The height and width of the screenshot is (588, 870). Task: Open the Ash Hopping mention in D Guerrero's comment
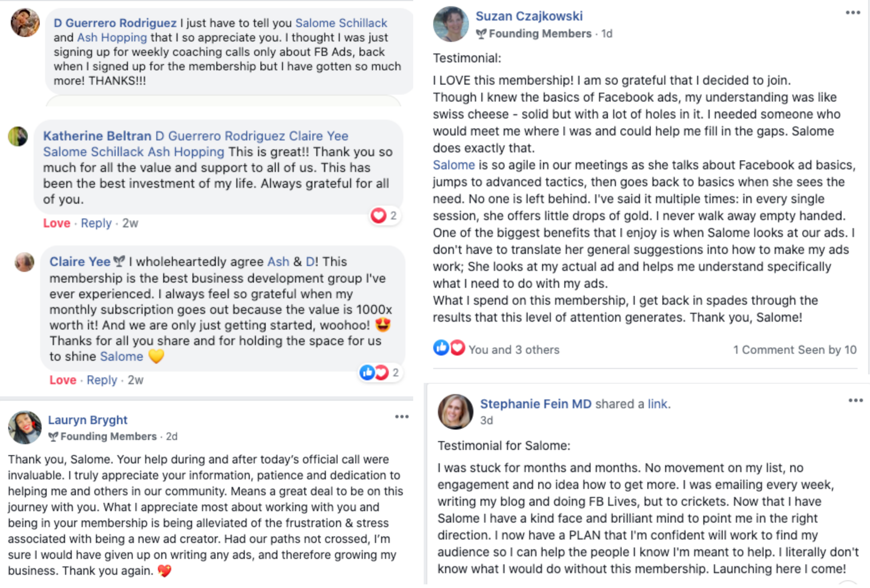[x=112, y=37]
